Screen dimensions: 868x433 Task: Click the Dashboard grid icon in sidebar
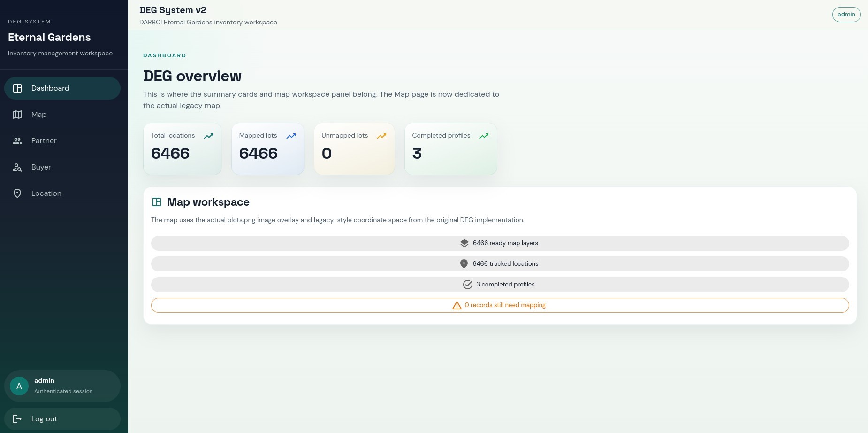pos(17,88)
